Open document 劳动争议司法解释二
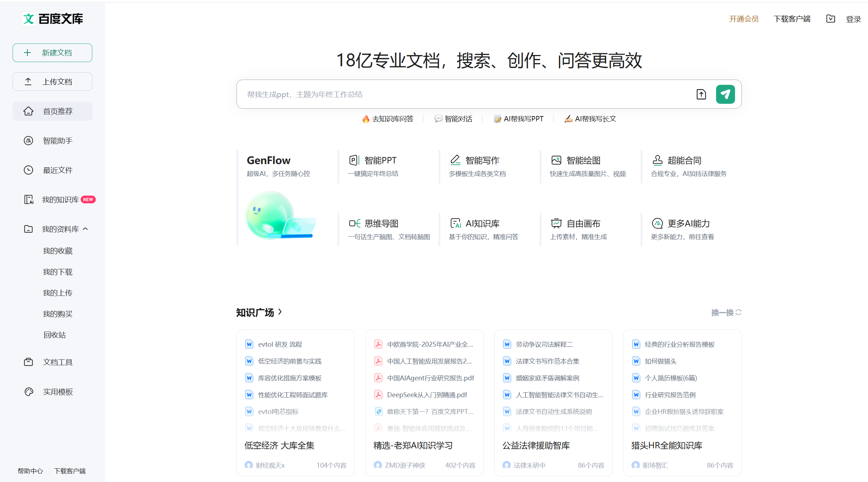The height and width of the screenshot is (482, 868). pos(544,344)
